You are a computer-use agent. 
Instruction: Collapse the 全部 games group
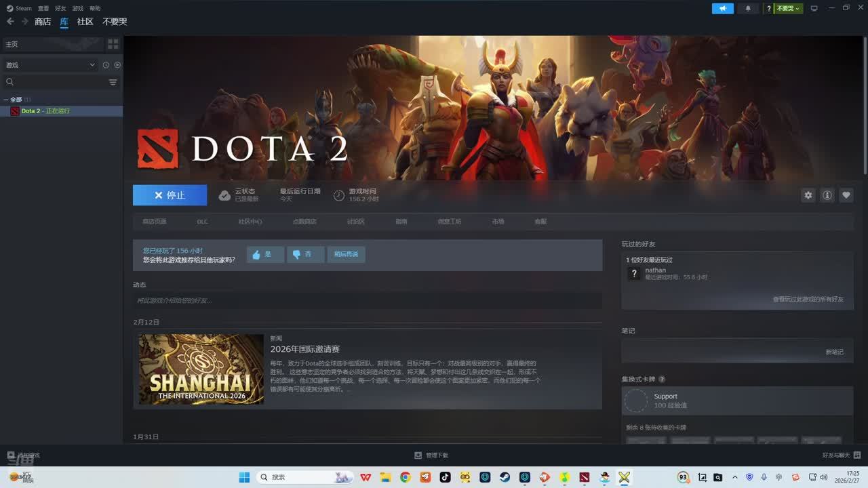click(6, 100)
